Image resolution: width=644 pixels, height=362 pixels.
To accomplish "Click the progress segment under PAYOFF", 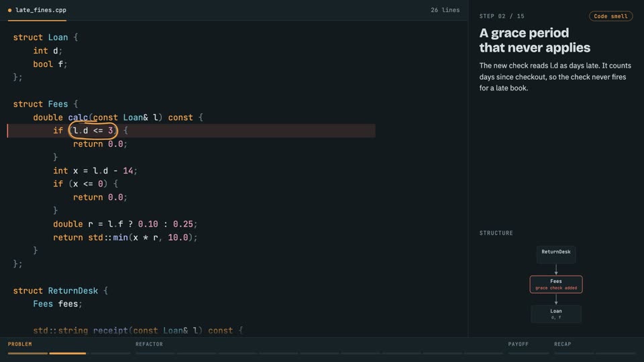I will coord(528,353).
